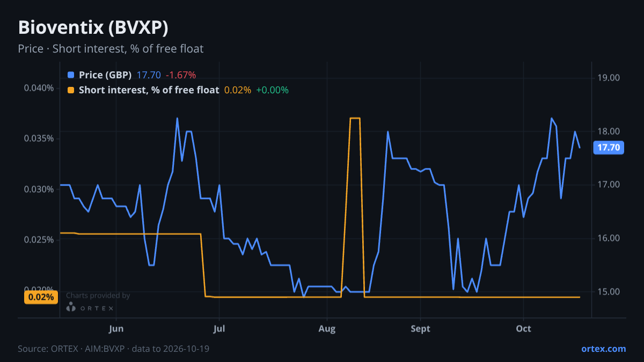Click the 16.00 right axis label
This screenshot has height=362, width=644.
(608, 238)
